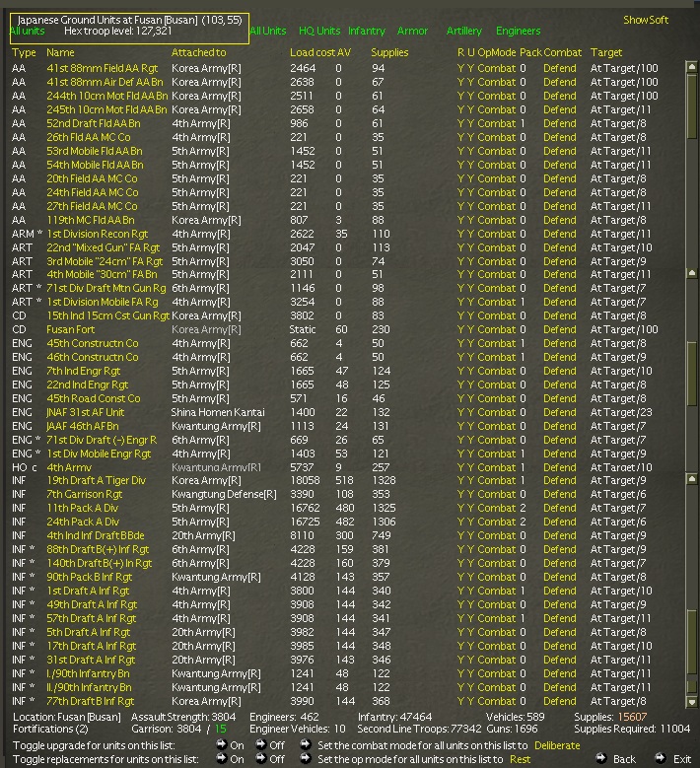
Task: Change Defend mode for 90th Pack B Inf Rgt
Action: pos(559,577)
